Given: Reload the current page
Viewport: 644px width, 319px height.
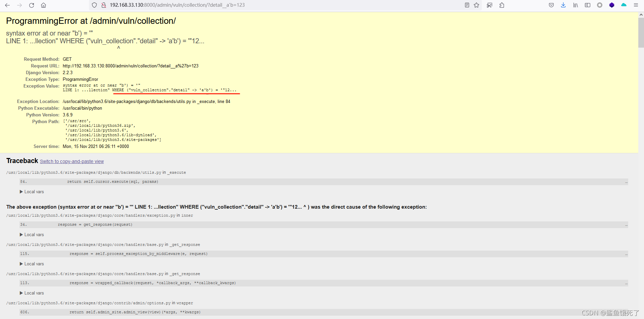Looking at the screenshot, I should pos(32,5).
